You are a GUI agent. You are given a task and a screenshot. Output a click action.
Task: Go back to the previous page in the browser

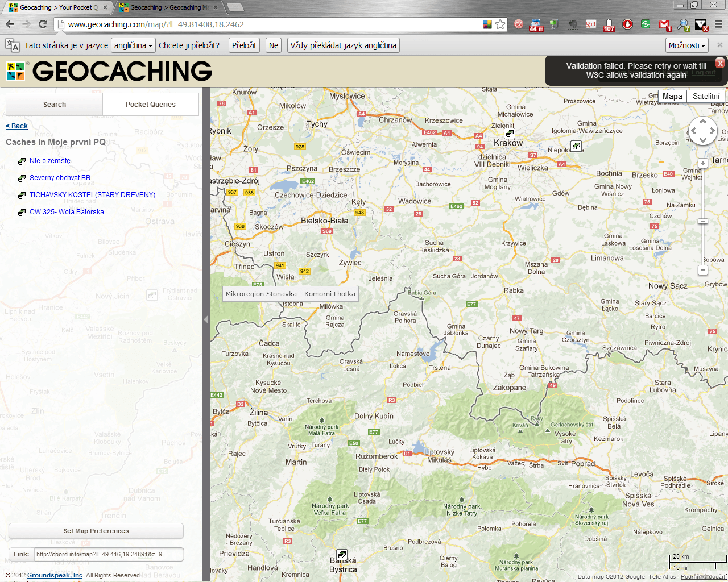[10, 24]
